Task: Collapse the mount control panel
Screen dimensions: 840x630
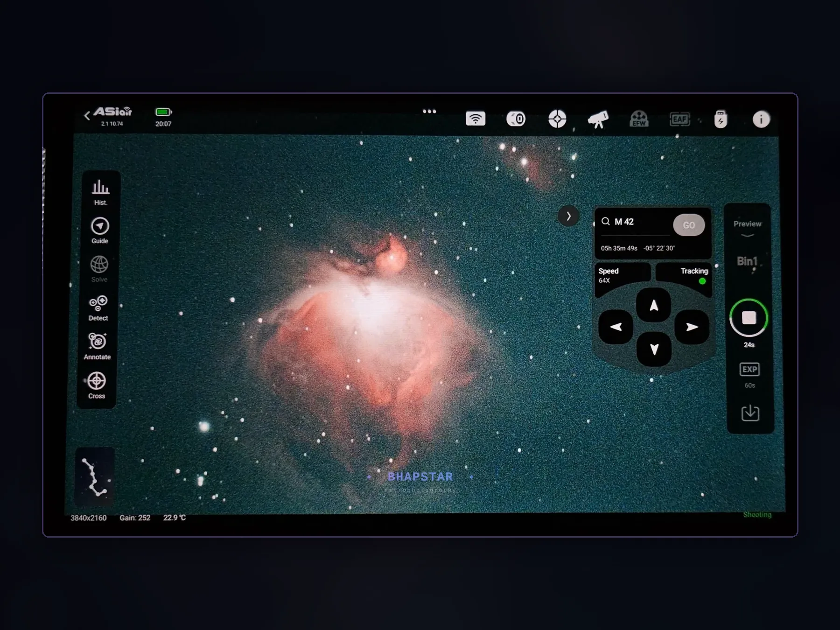Action: (x=568, y=216)
